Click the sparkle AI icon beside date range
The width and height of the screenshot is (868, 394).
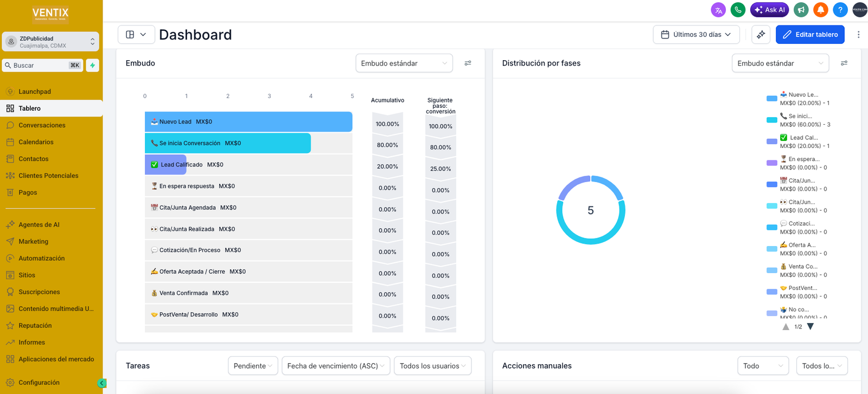pos(761,35)
